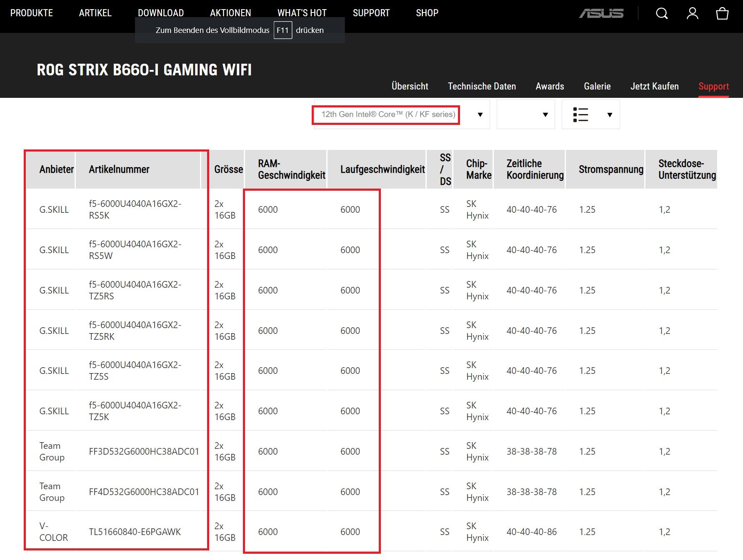The height and width of the screenshot is (560, 743).
Task: Select part number FF3D532G6000HC38ADC01
Action: [144, 451]
